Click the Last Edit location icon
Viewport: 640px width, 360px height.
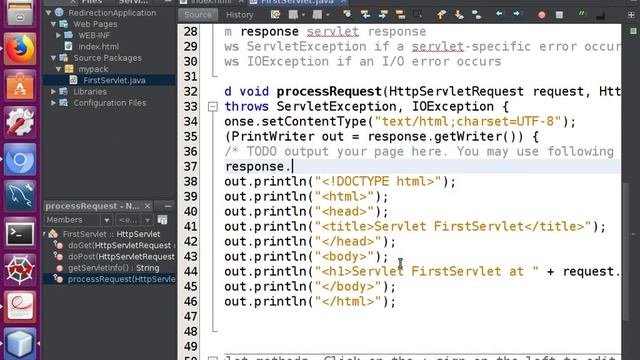coord(276,15)
